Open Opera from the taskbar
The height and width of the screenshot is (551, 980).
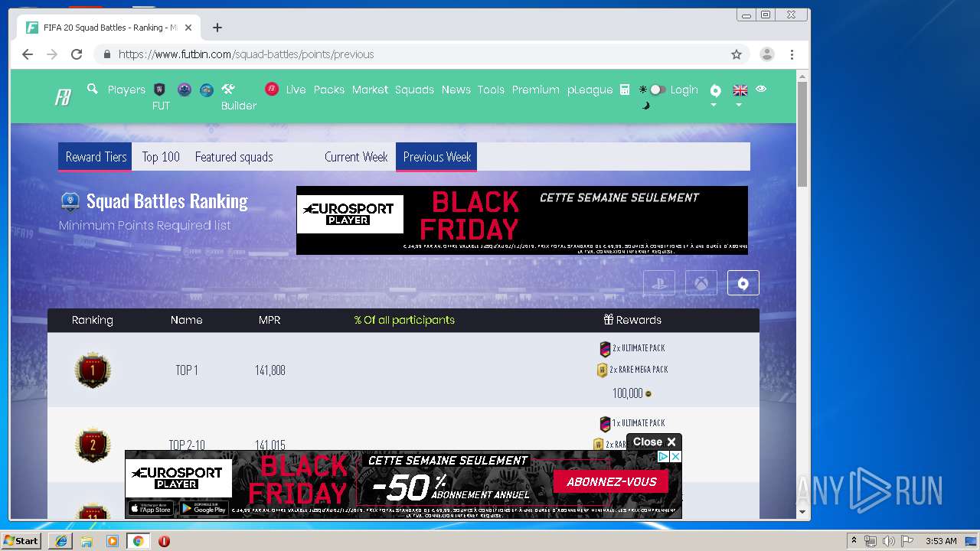[164, 541]
